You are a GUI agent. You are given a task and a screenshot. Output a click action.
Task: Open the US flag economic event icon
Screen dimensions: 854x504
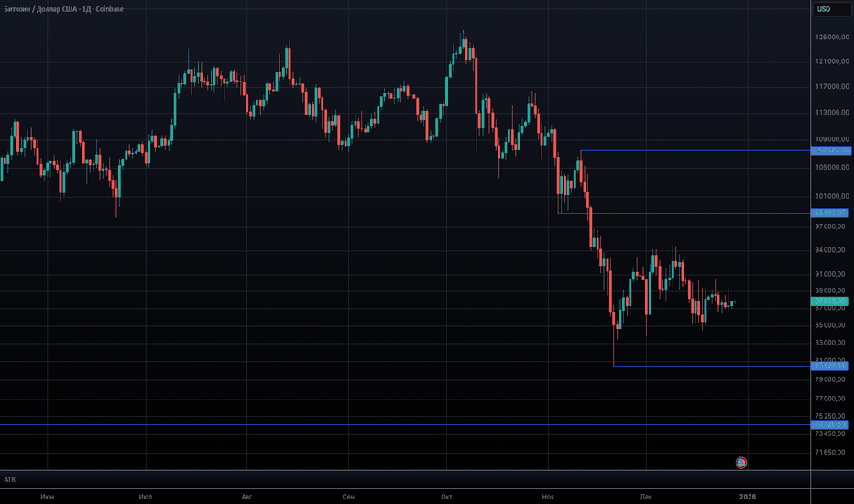coord(741,463)
